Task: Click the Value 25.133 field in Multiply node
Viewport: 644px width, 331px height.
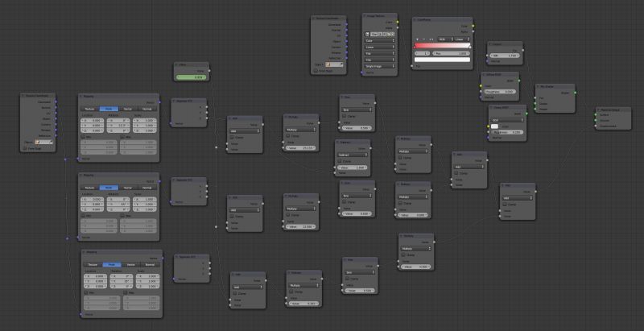Action: coord(301,147)
